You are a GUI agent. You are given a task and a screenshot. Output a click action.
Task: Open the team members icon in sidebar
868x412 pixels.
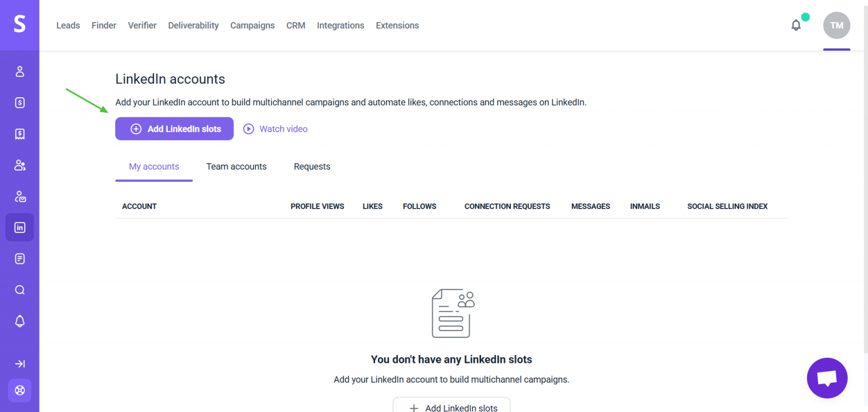20,165
